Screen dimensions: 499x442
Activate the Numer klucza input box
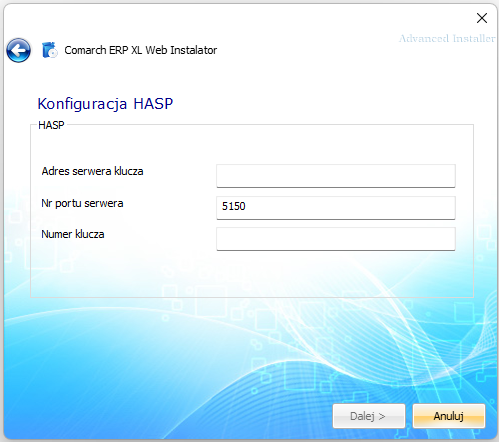[x=336, y=239]
